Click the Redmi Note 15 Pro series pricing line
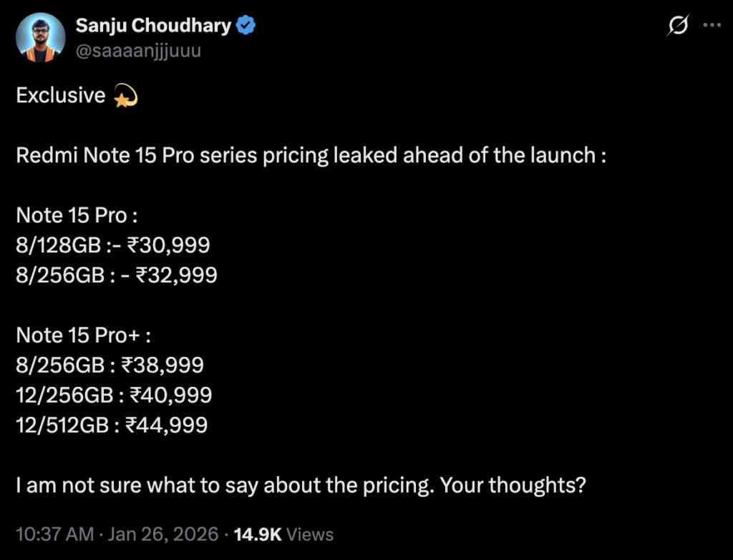 pos(311,155)
